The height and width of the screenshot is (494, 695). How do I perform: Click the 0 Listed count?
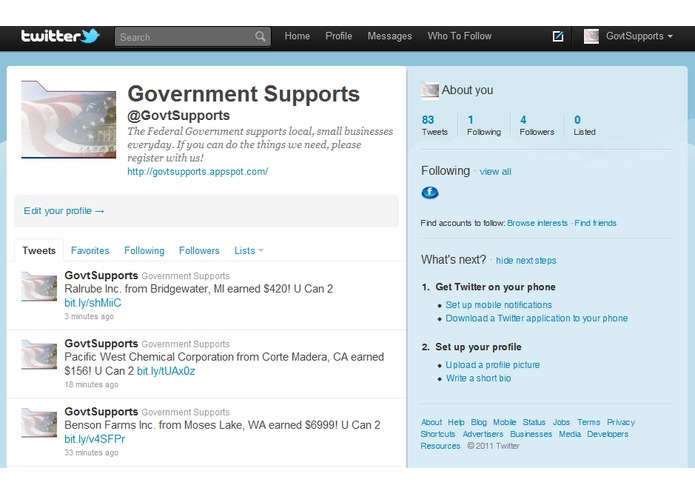pyautogui.click(x=584, y=125)
